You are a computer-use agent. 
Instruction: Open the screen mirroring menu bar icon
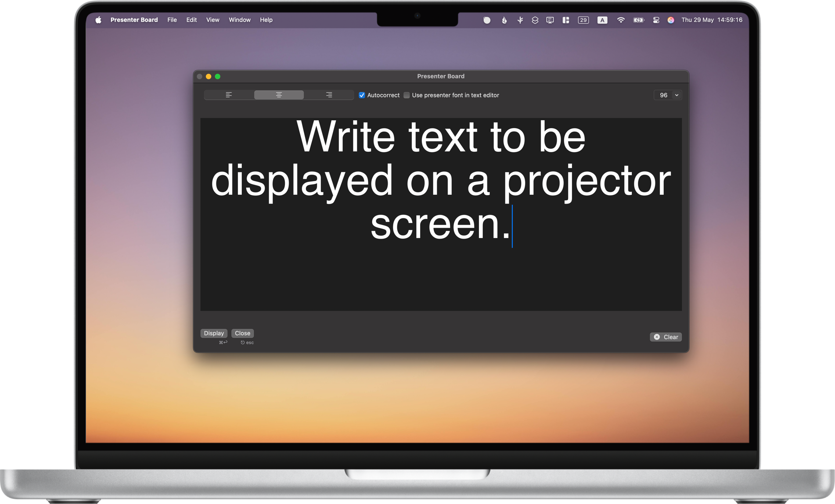pos(550,20)
